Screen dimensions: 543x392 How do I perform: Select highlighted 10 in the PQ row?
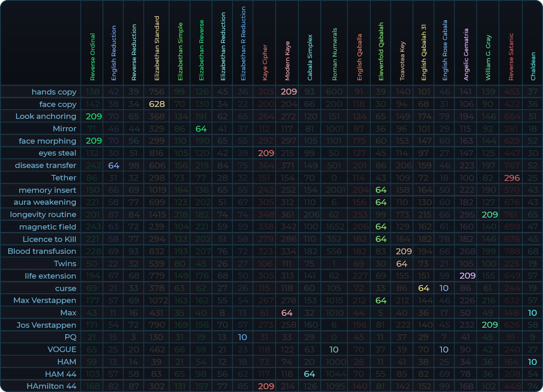(243, 337)
